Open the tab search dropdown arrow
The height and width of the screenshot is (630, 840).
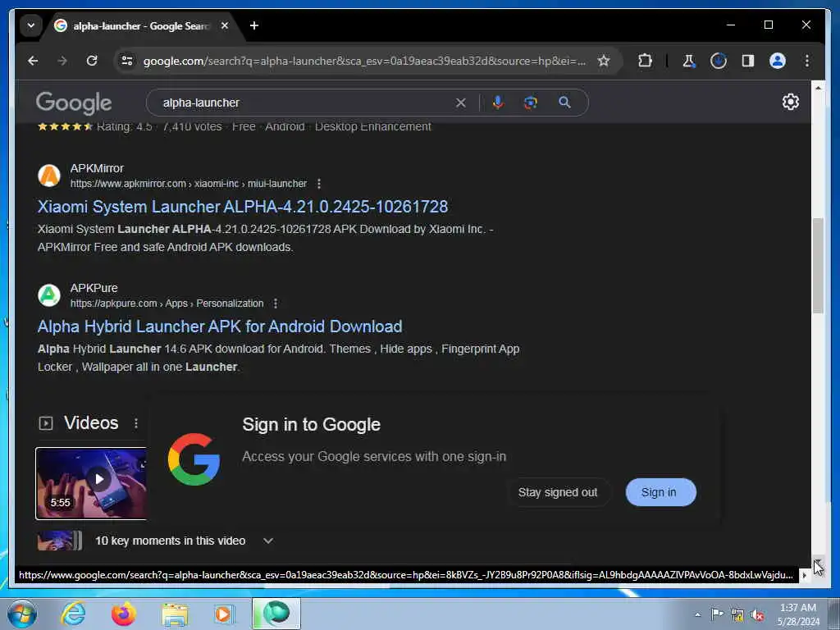[31, 25]
